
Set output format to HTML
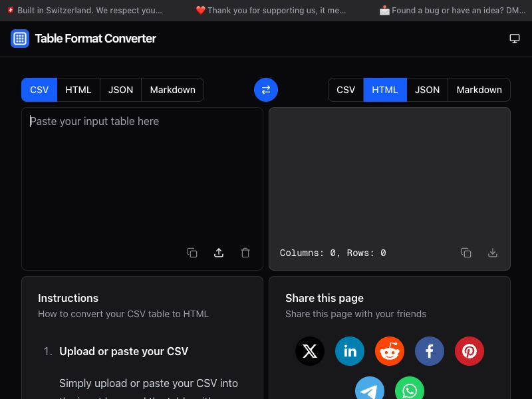384,90
